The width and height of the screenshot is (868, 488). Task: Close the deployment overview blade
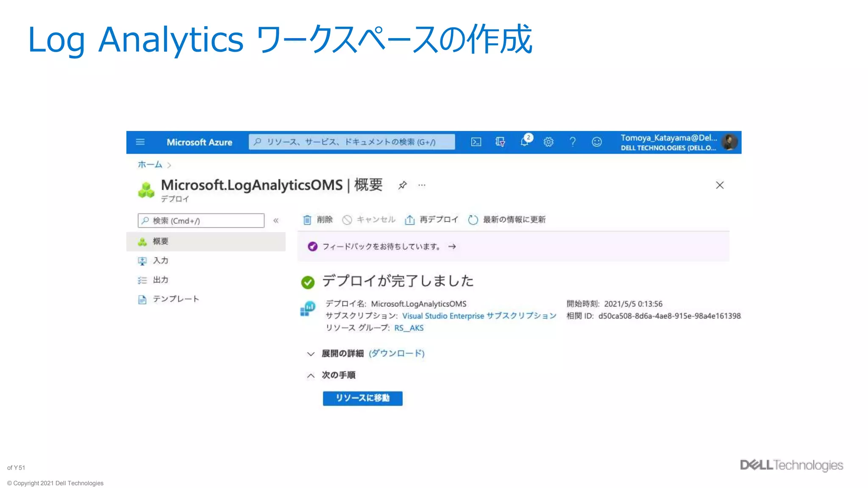720,185
